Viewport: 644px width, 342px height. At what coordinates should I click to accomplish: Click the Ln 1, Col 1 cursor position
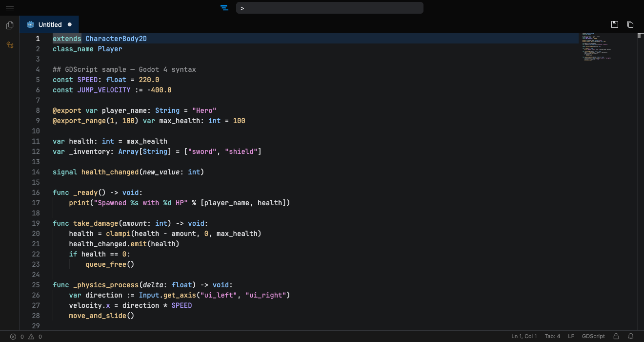point(524,336)
